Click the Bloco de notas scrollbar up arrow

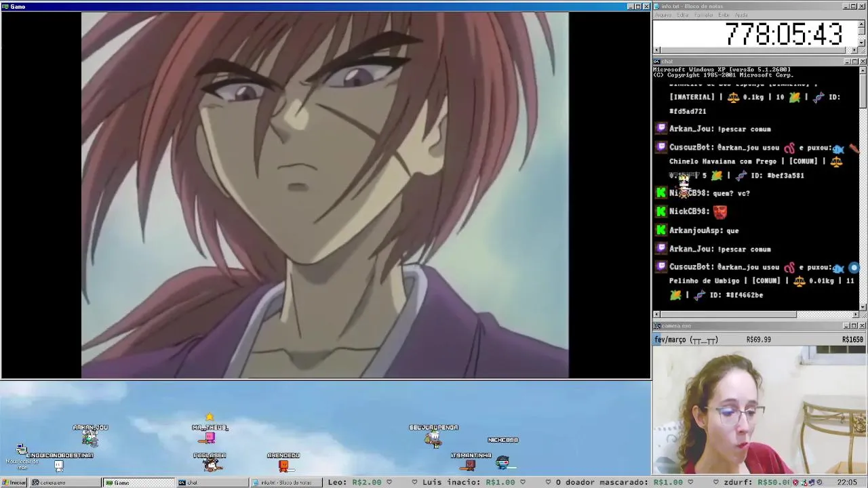pyautogui.click(x=863, y=24)
